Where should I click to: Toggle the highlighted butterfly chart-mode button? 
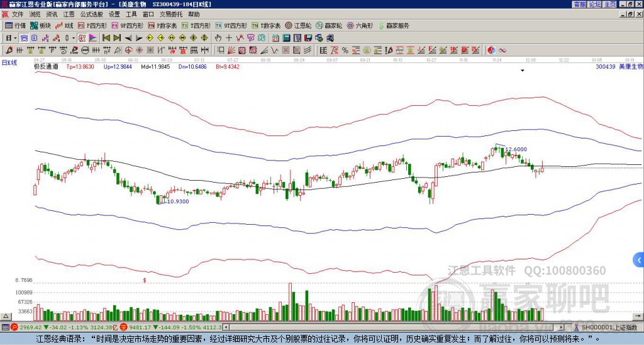pos(25,38)
